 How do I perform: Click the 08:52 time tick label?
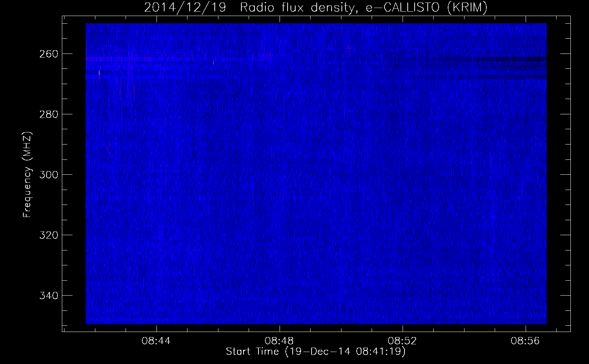[x=402, y=341]
